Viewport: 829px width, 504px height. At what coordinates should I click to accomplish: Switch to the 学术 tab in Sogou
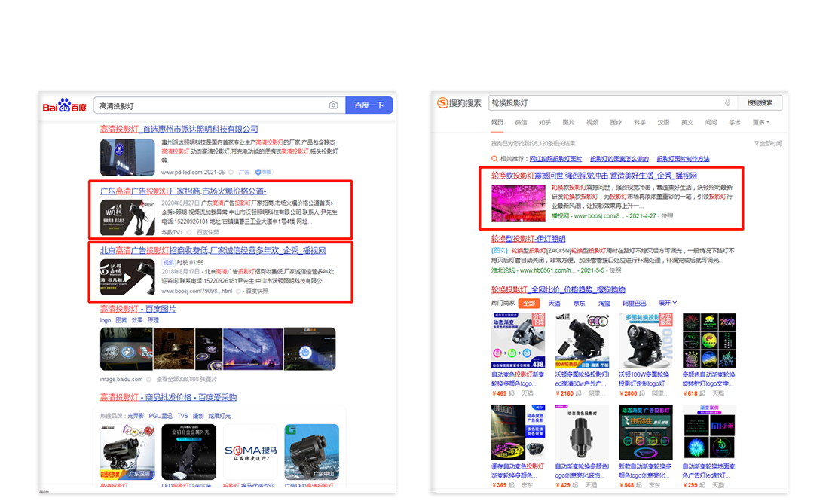[x=735, y=123]
